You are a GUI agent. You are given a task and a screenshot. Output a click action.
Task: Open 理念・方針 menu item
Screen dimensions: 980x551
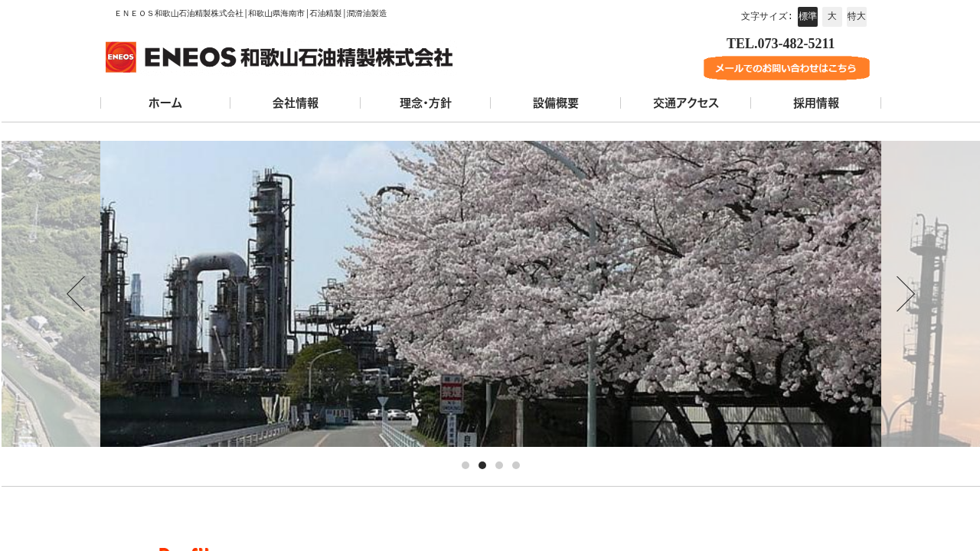coord(426,103)
